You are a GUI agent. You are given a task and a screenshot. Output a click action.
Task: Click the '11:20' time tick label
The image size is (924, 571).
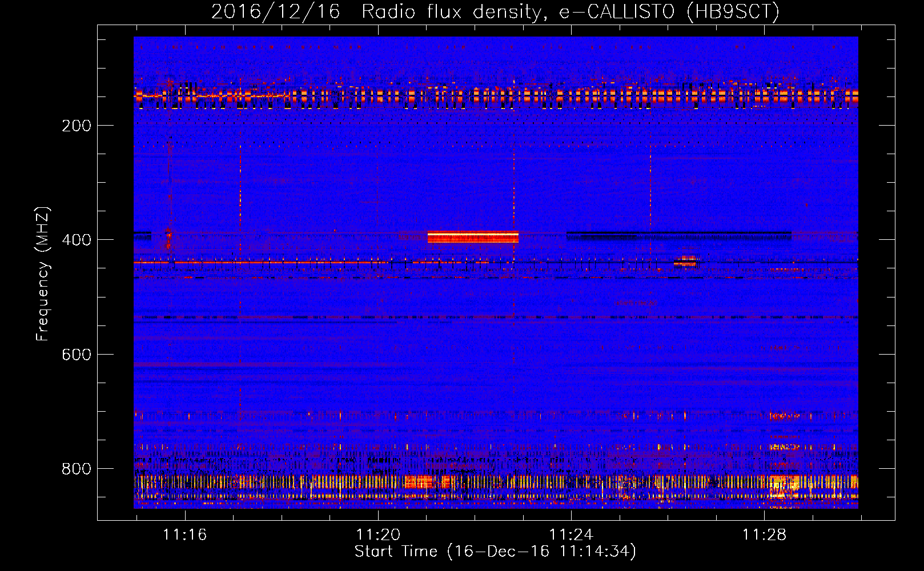coord(377,534)
